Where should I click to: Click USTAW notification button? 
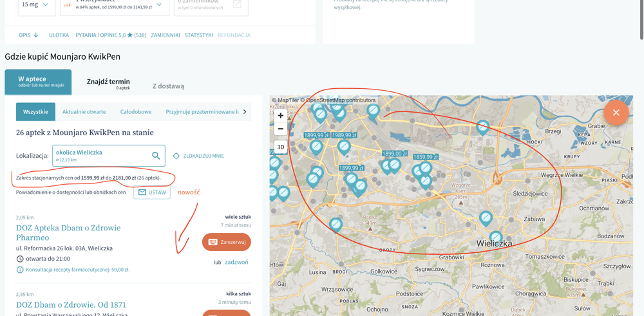[152, 192]
